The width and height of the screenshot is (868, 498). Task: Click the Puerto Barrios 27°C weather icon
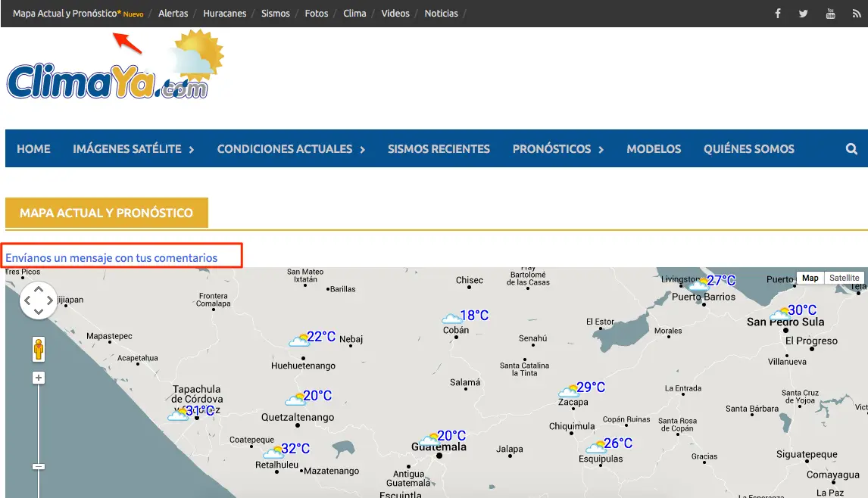699,285
